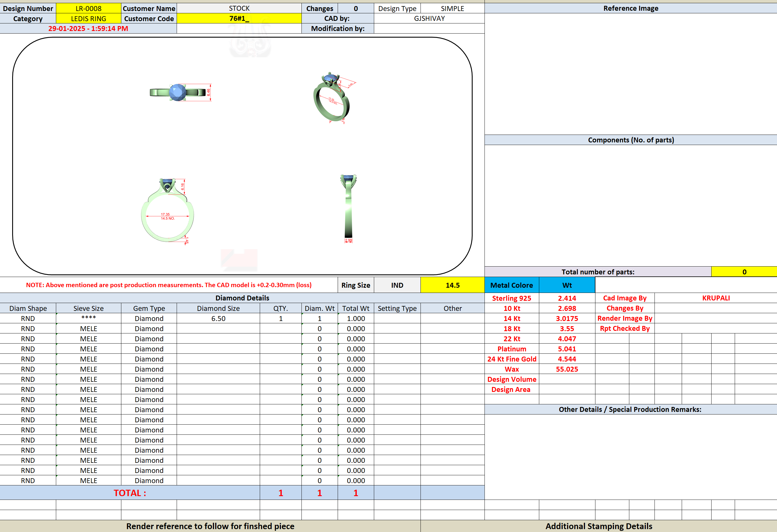The width and height of the screenshot is (777, 532).
Task: Click the Gem Type column header
Action: [149, 308]
